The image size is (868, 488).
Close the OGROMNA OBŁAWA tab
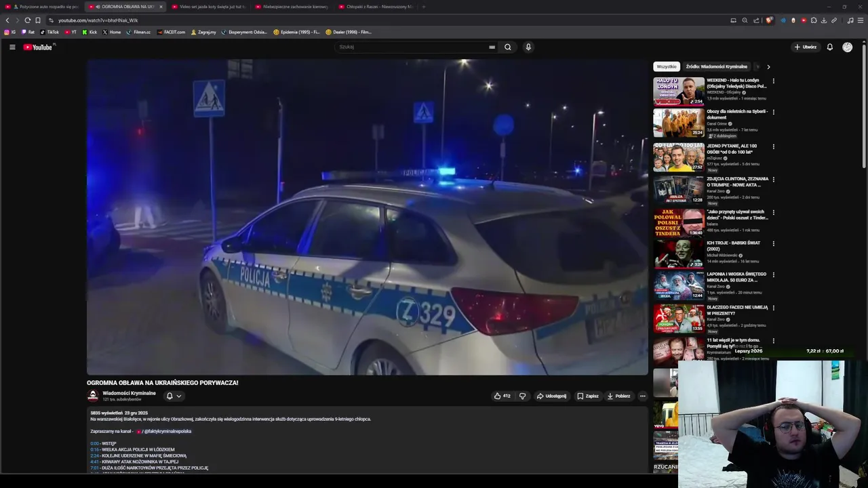pyautogui.click(x=161, y=7)
